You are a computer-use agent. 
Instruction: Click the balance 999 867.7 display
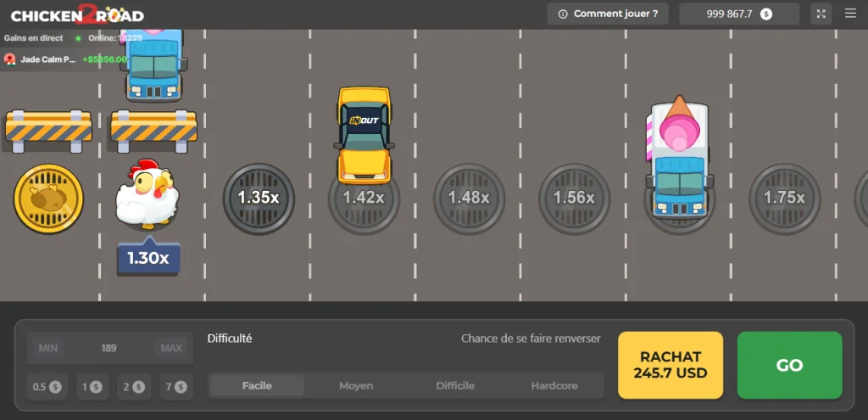(739, 14)
